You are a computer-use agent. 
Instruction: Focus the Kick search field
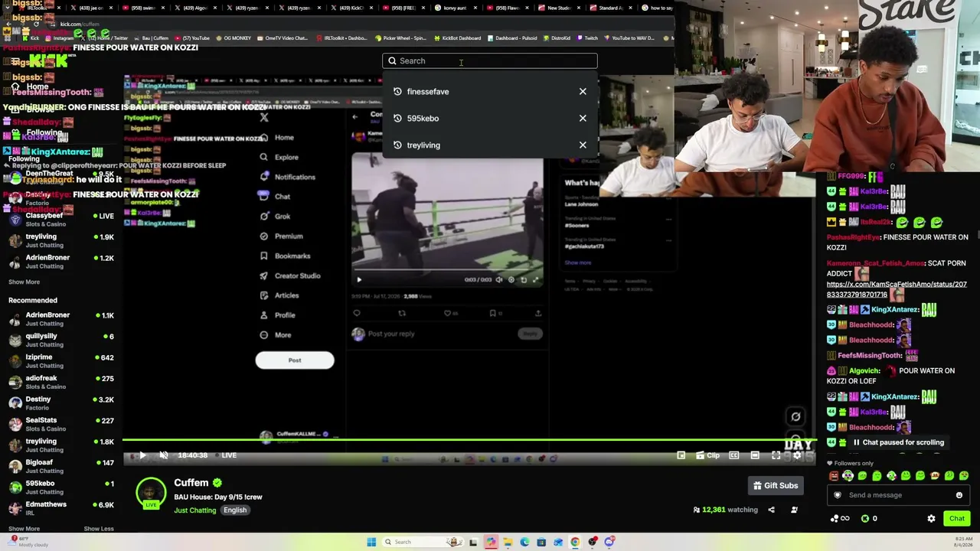[490, 61]
